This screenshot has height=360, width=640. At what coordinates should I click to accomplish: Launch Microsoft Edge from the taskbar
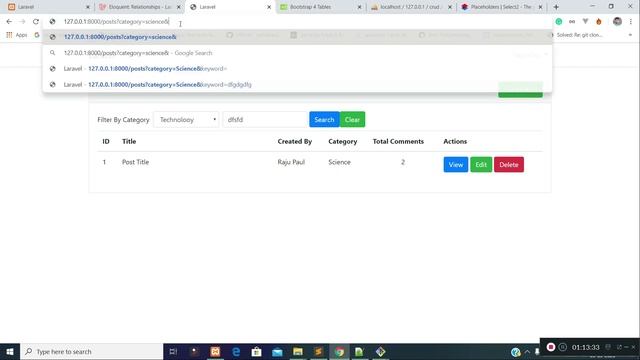tap(236, 351)
